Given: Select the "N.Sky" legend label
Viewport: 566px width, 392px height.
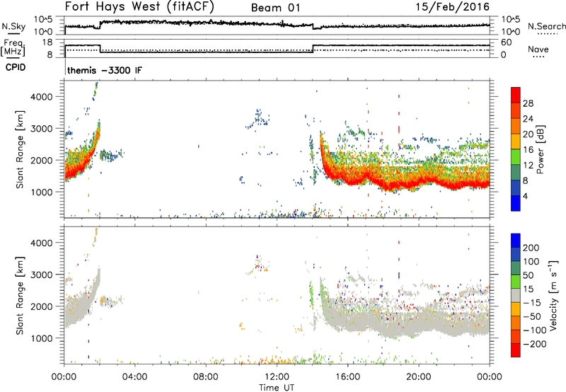Looking at the screenshot, I should tap(13, 26).
